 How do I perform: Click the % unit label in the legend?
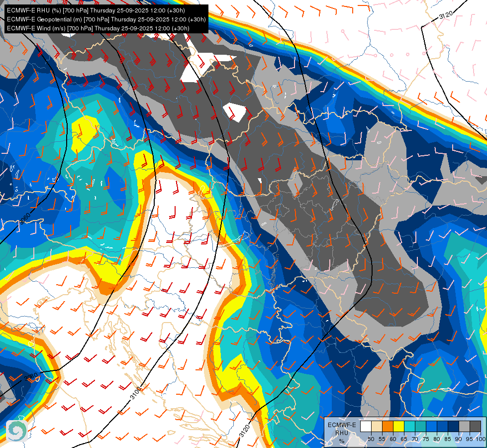342,441
